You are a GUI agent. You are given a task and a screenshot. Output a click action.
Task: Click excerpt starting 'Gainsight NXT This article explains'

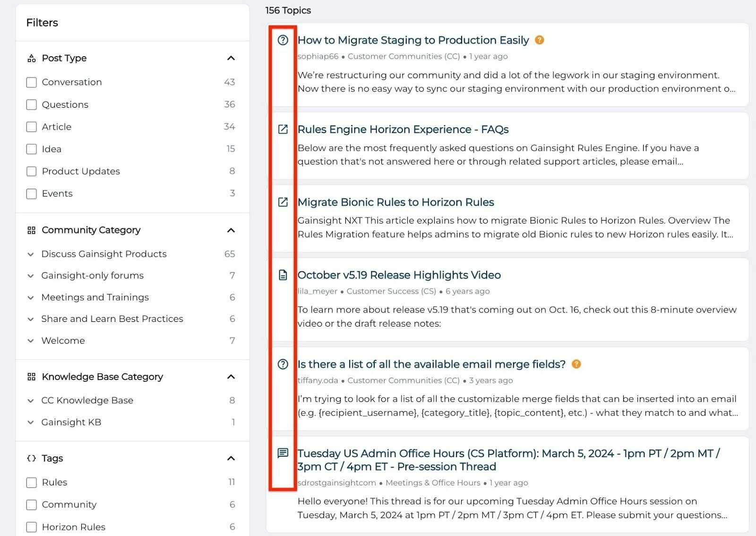coord(515,227)
